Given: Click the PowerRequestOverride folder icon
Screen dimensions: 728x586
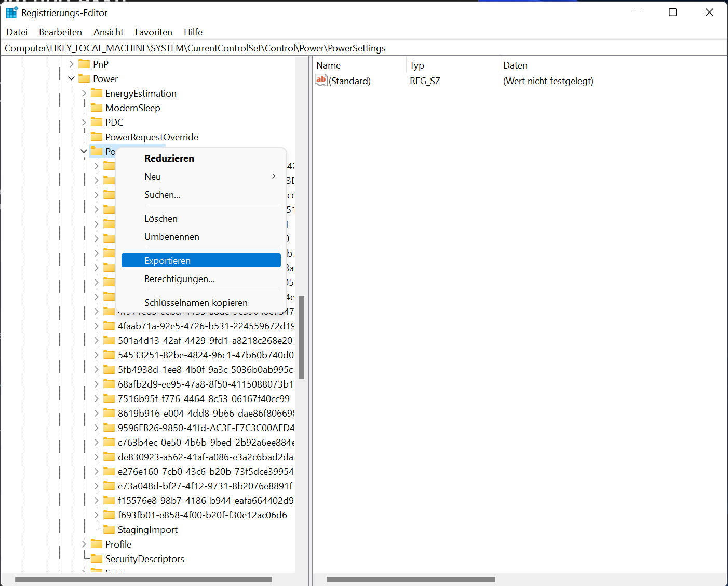Looking at the screenshot, I should pos(97,137).
